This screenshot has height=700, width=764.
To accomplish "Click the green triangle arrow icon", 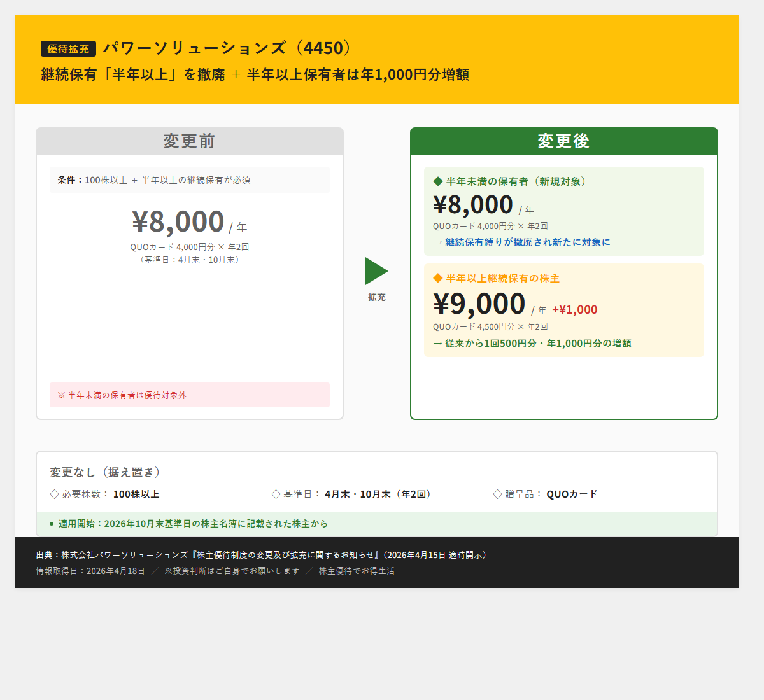I will [376, 271].
